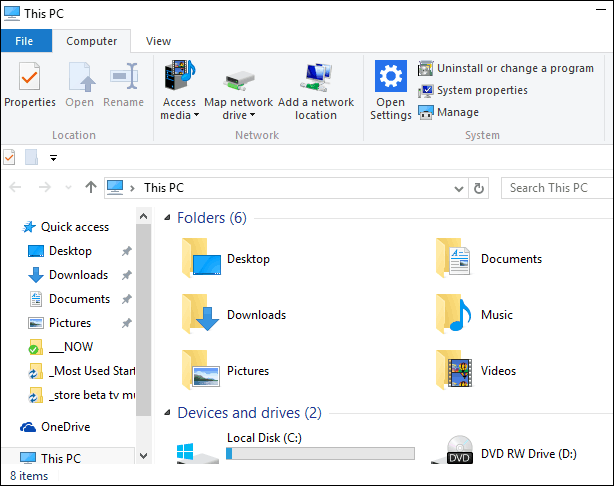Select the Downloads folder icon
Screen dimensions: 614x486
point(201,313)
